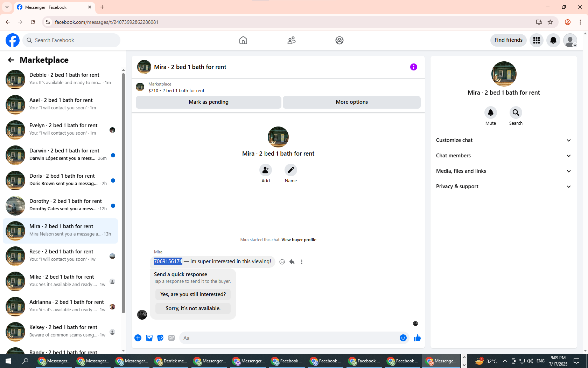Choose a GIF in composer

click(x=171, y=338)
